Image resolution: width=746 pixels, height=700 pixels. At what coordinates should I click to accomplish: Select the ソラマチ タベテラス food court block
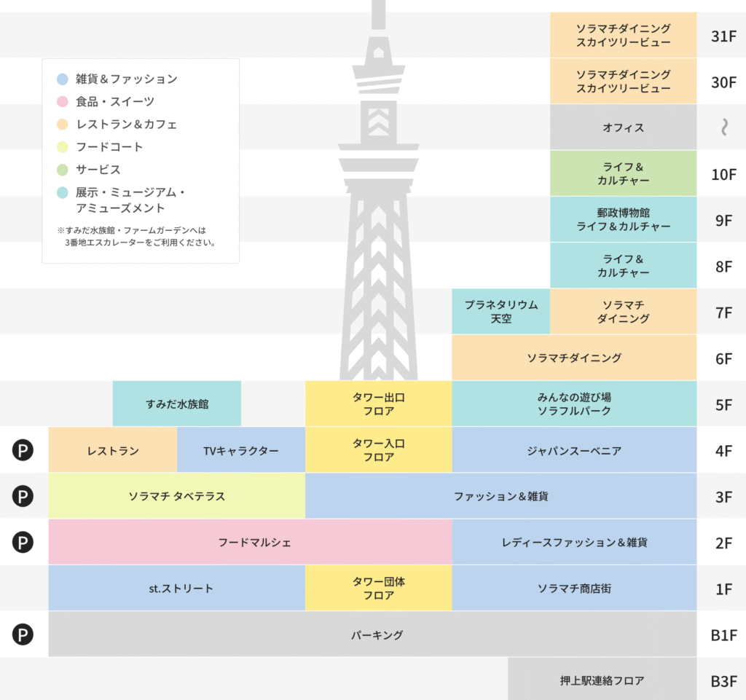pos(177,497)
